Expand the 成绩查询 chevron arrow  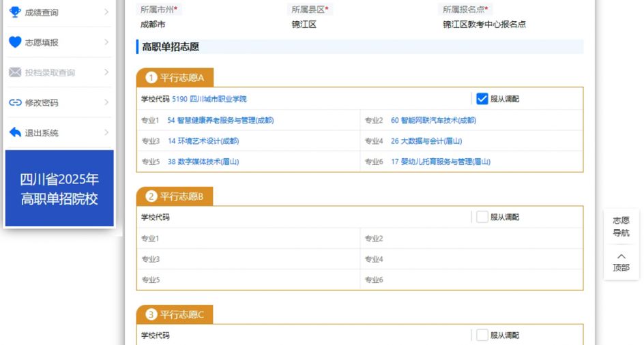point(106,12)
